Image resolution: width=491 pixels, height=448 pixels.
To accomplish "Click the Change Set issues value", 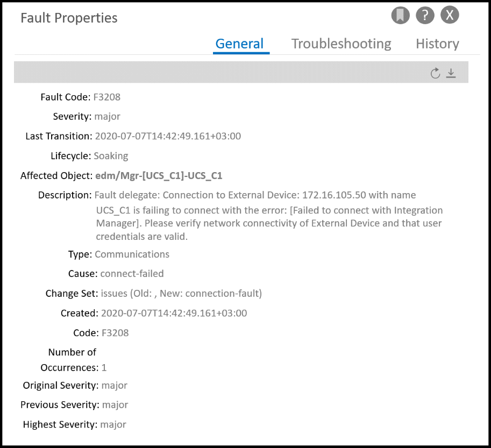I will click(181, 293).
